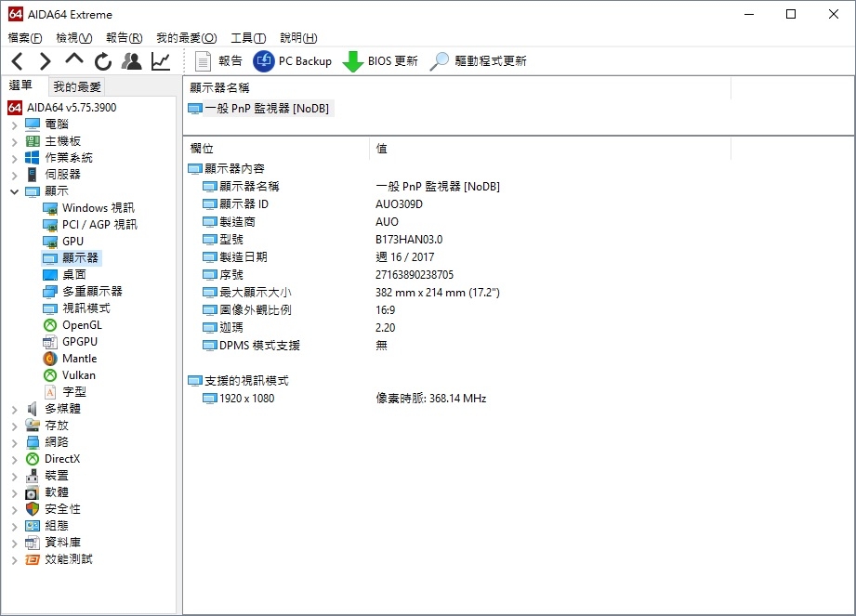Screen dimensions: 856x616
Task: Open the user manager toolbar icon
Action: tap(132, 61)
